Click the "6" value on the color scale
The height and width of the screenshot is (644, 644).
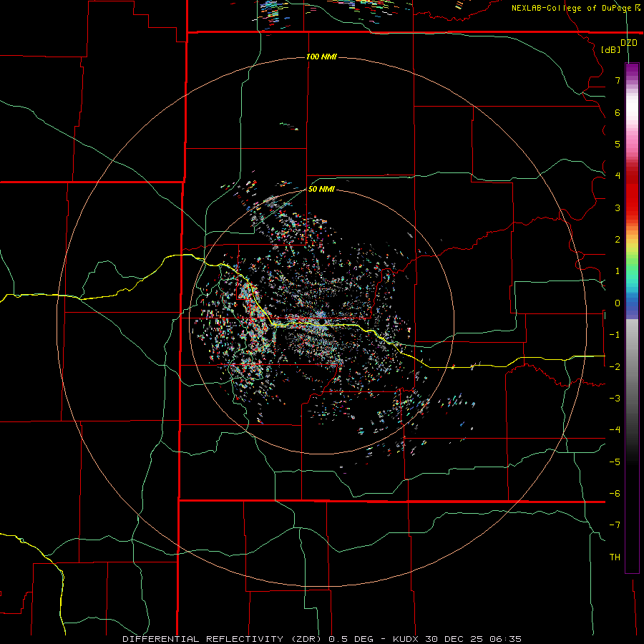pyautogui.click(x=618, y=112)
